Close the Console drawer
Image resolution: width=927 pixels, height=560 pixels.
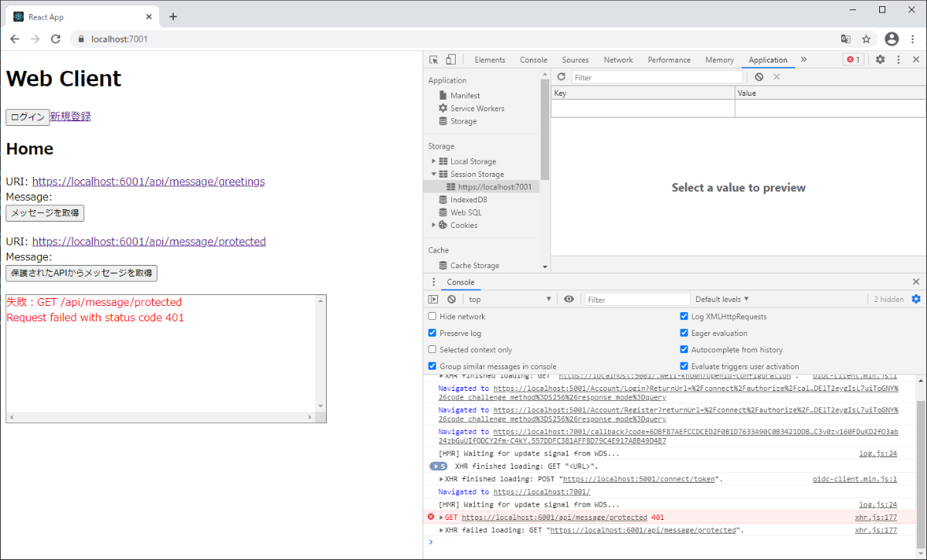pos(916,282)
